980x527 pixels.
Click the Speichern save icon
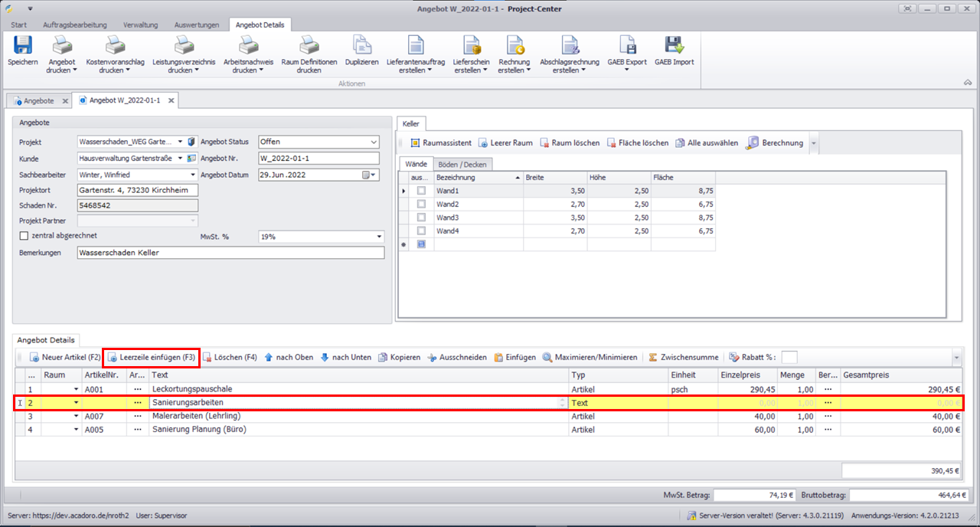pyautogui.click(x=23, y=45)
